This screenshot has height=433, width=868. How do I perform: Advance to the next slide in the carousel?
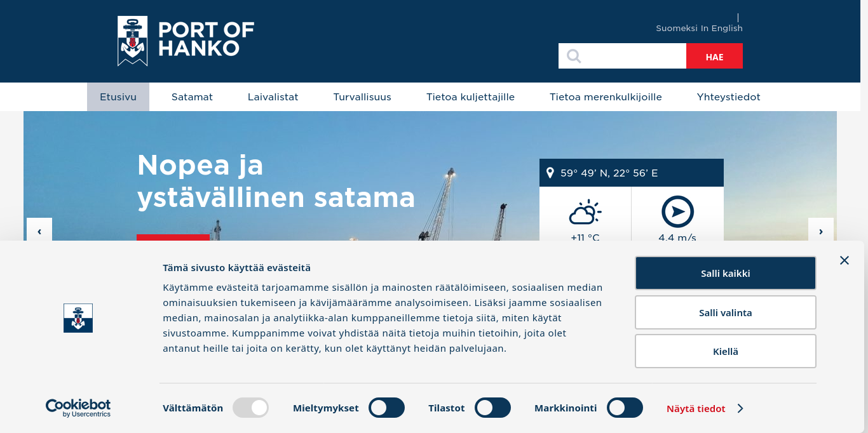tap(820, 231)
